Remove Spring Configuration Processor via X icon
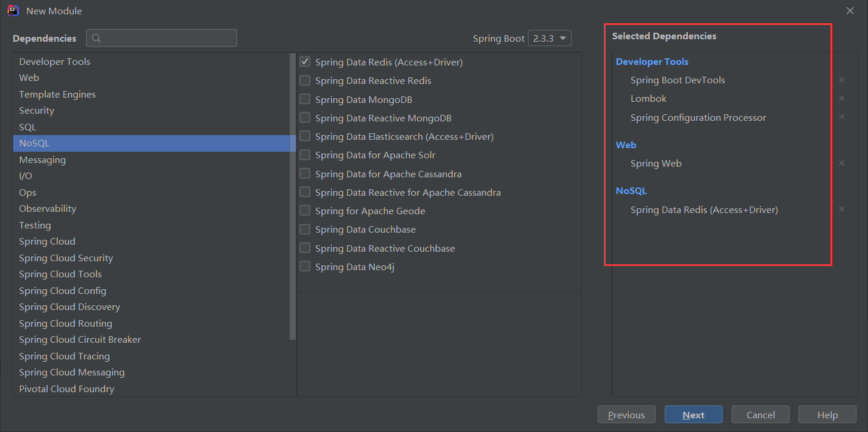The height and width of the screenshot is (432, 868). [x=842, y=117]
